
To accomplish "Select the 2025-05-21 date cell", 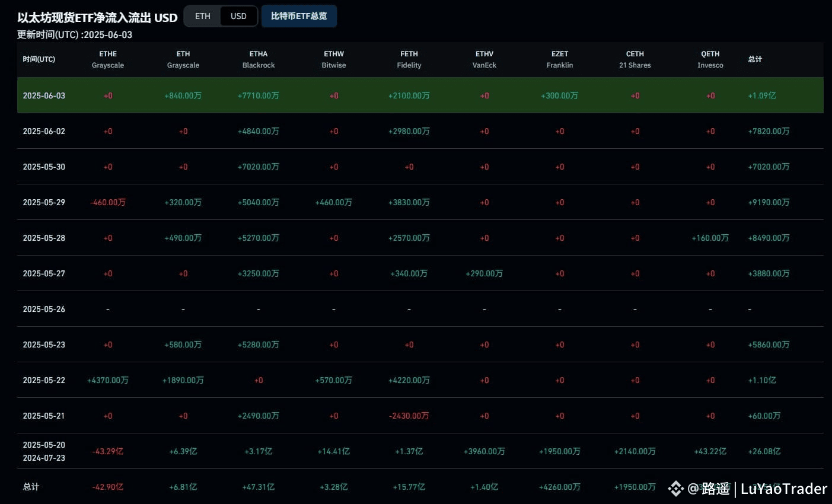I will tap(44, 416).
